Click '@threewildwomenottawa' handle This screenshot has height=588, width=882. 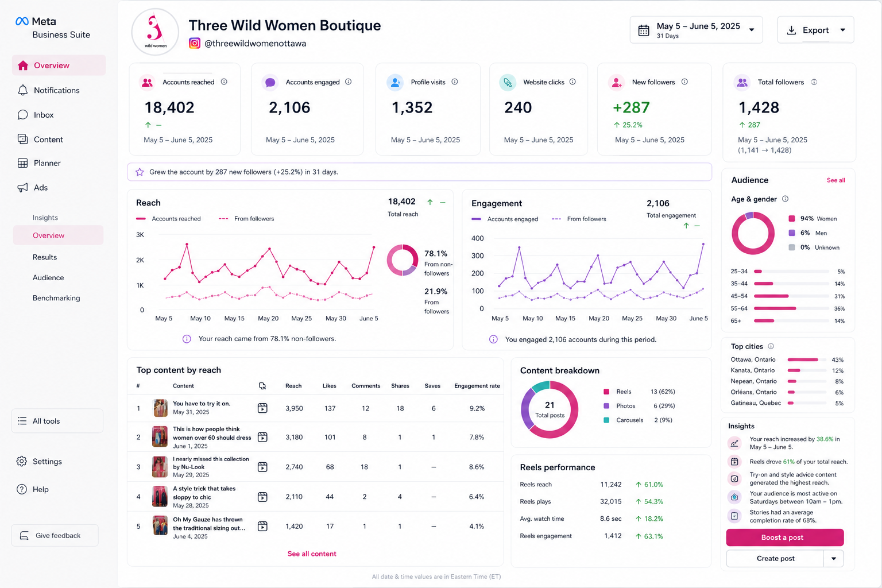(256, 43)
